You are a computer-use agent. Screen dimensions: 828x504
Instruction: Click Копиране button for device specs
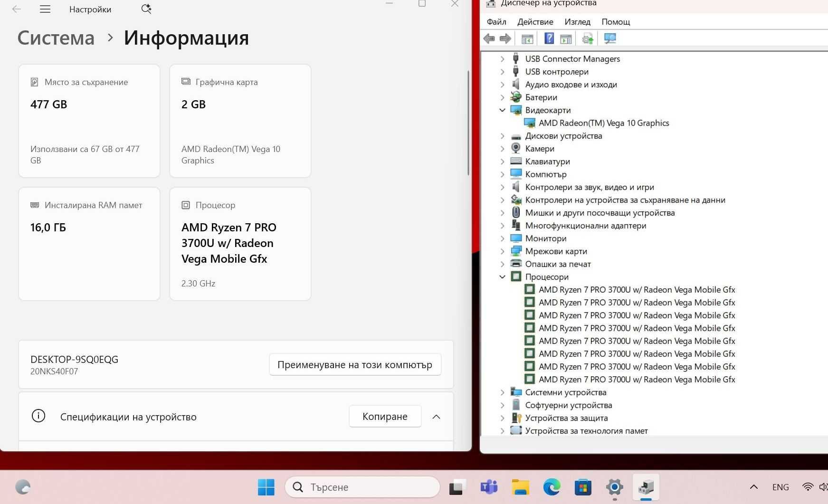[x=385, y=417]
